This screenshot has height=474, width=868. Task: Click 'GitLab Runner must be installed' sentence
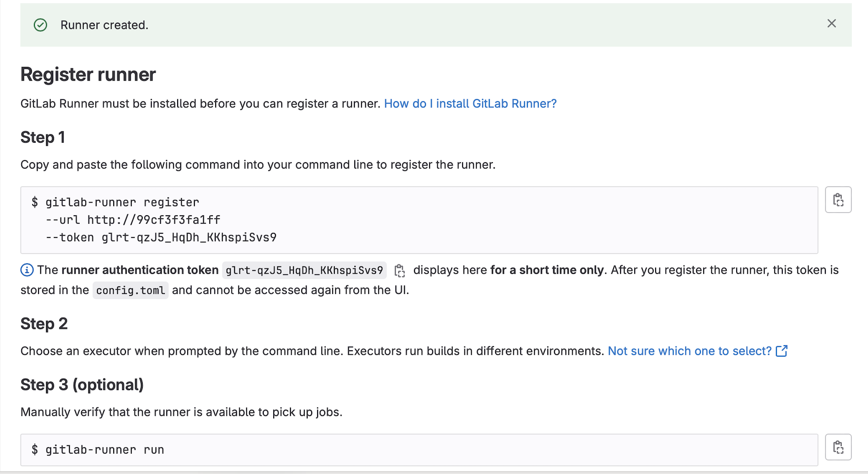[x=200, y=104]
